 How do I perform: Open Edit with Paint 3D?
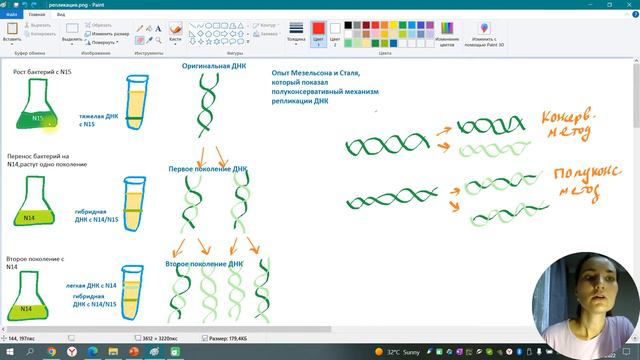click(484, 34)
